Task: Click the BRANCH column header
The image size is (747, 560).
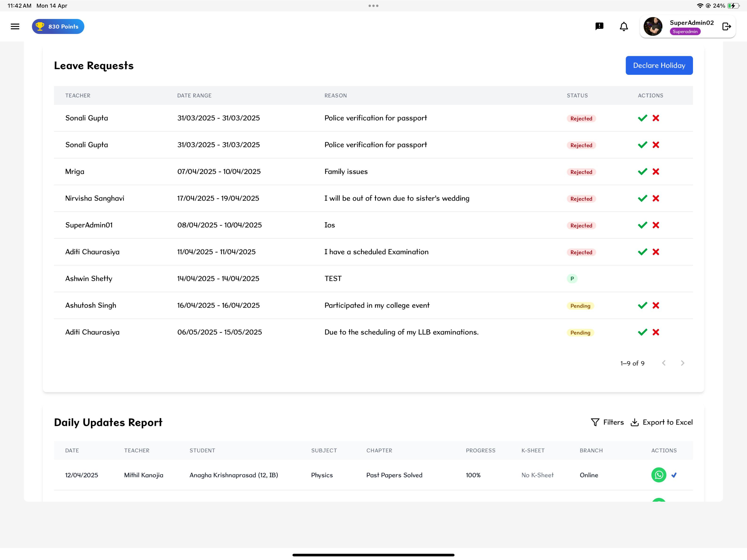Action: point(591,450)
